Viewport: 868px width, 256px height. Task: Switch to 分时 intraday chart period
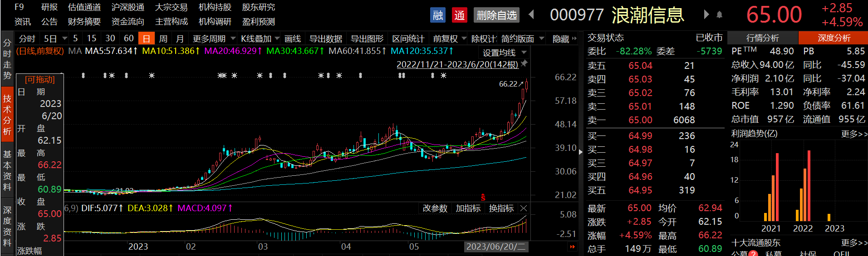coord(27,39)
